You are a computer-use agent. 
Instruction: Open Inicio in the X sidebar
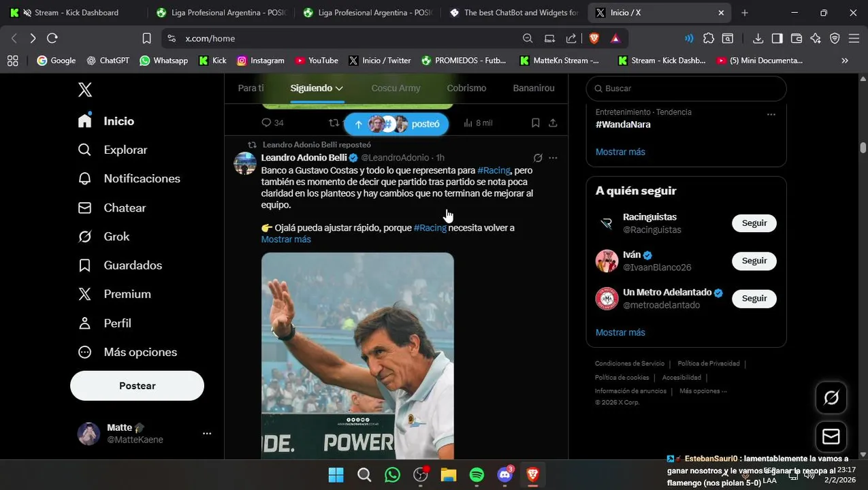point(106,121)
